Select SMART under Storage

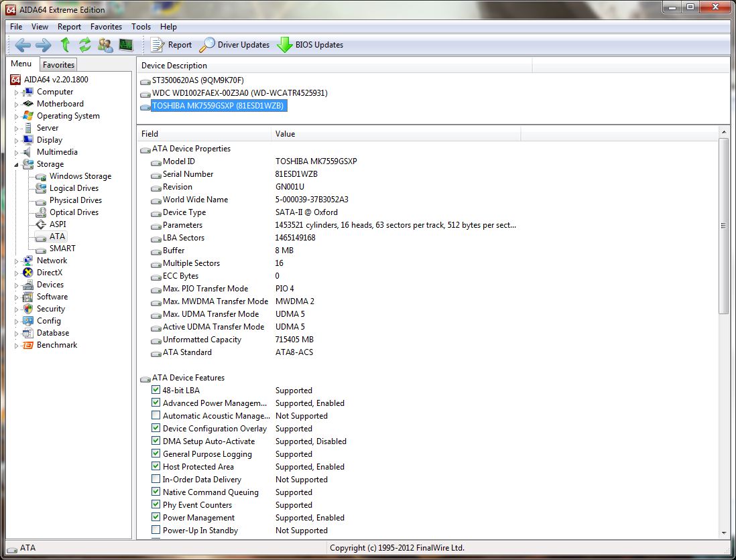pyautogui.click(x=62, y=248)
